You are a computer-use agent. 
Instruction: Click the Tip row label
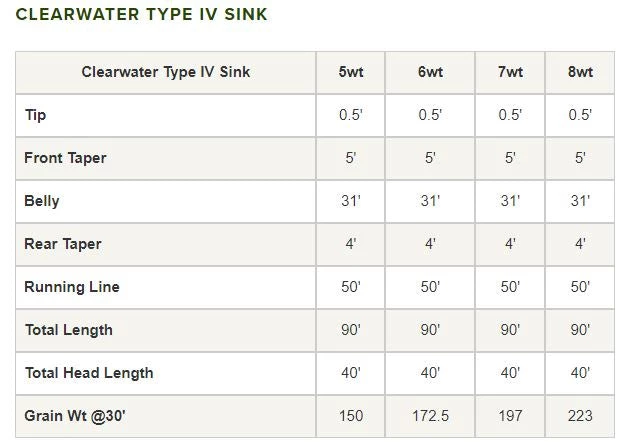point(36,115)
